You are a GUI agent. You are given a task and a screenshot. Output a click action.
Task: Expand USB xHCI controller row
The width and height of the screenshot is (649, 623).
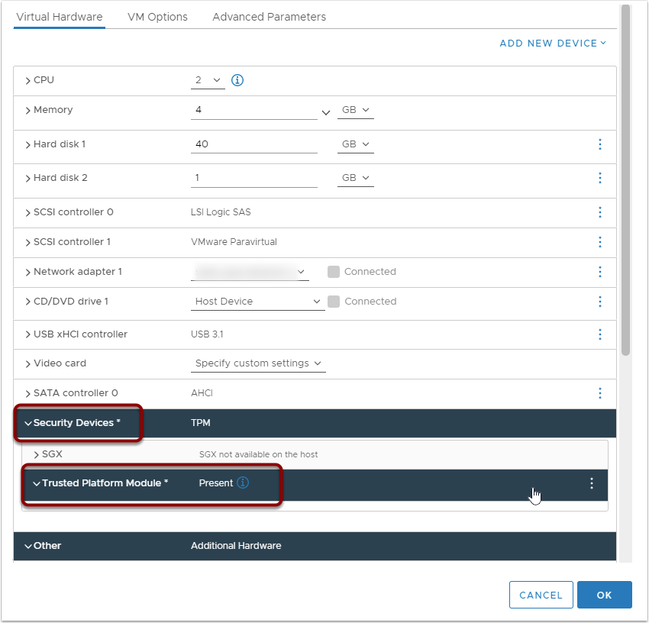tap(28, 334)
